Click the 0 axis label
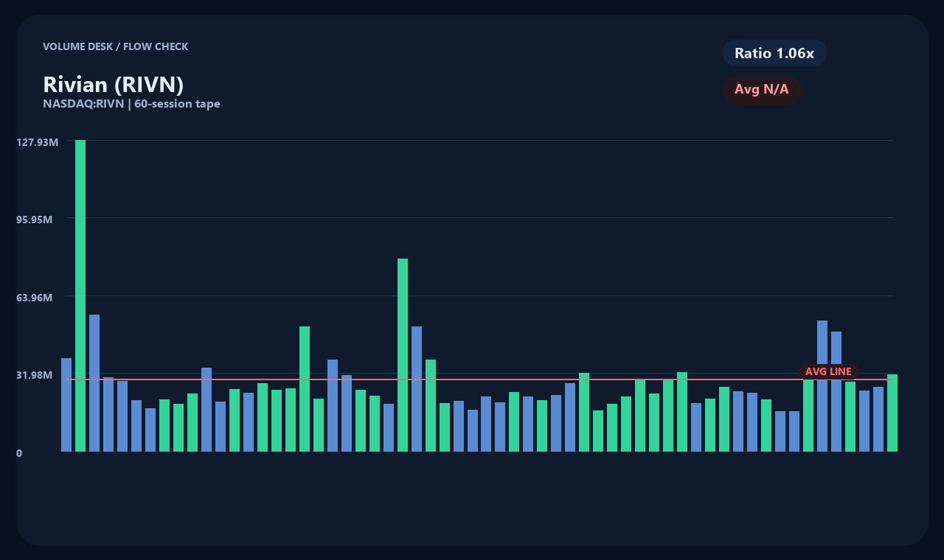 (x=19, y=453)
